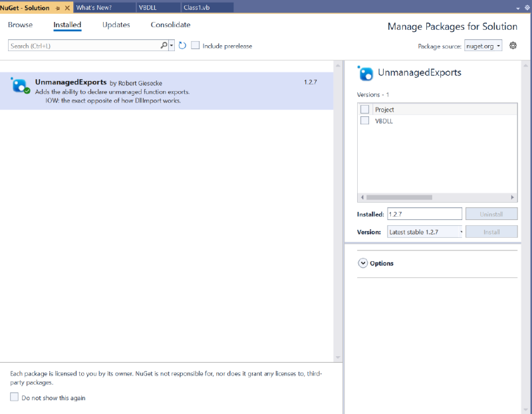This screenshot has width=532, height=414.
Task: Switch to Browse tab
Action: click(21, 25)
